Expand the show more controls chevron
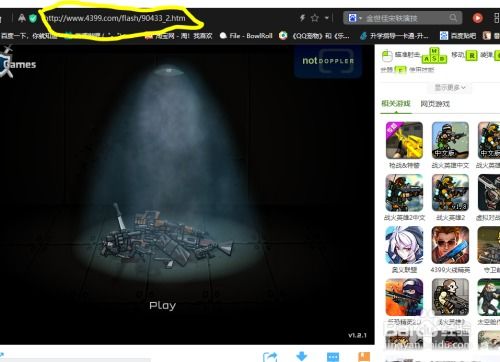The image size is (500, 362). click(449, 88)
